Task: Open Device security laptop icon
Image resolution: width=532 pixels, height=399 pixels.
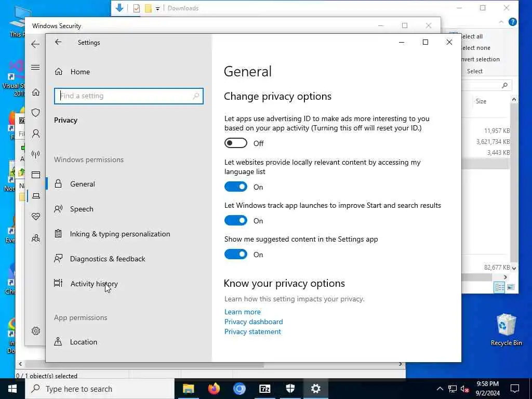Action: point(36,196)
